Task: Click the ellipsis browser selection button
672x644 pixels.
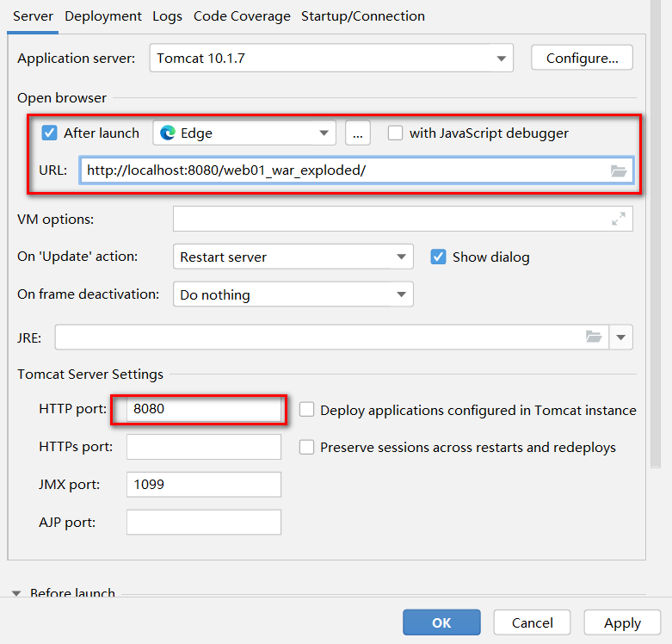Action: pos(358,133)
